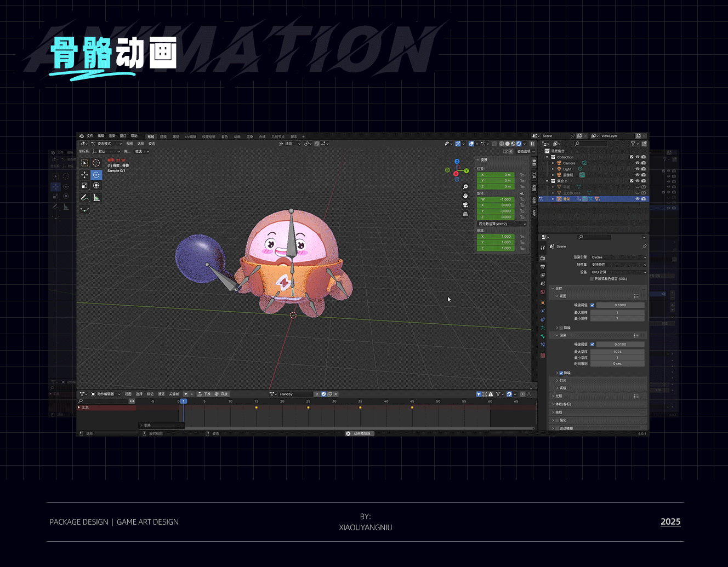Toggle camera view with camera icon
The height and width of the screenshot is (567, 728).
tap(465, 205)
